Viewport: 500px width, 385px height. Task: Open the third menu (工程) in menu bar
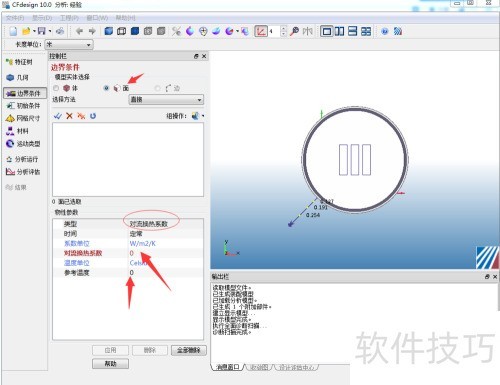pyautogui.click(x=70, y=18)
